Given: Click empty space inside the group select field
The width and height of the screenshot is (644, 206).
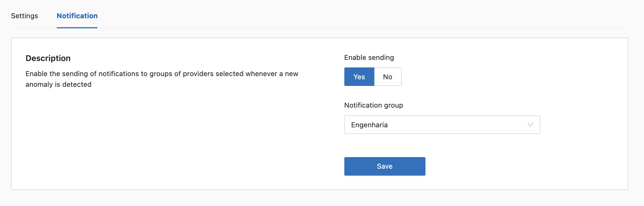Looking at the screenshot, I should [x=458, y=125].
